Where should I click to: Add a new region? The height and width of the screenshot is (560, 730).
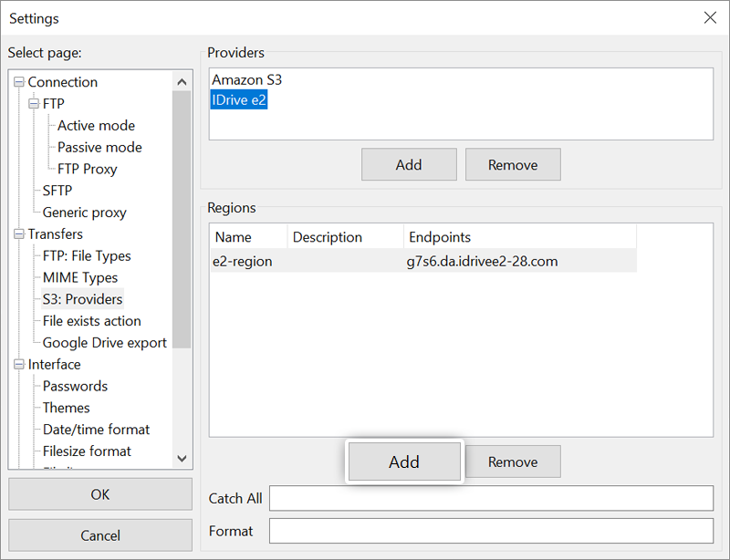click(x=404, y=461)
